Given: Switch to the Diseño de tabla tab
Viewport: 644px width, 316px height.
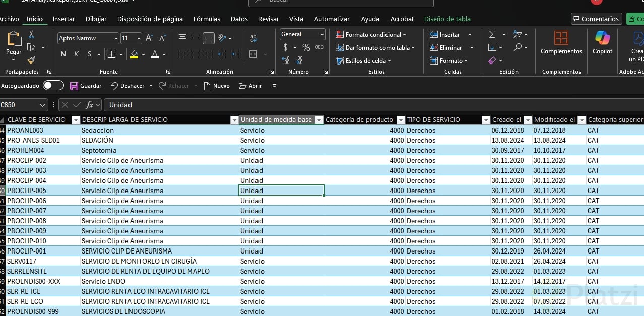Looking at the screenshot, I should pyautogui.click(x=447, y=19).
